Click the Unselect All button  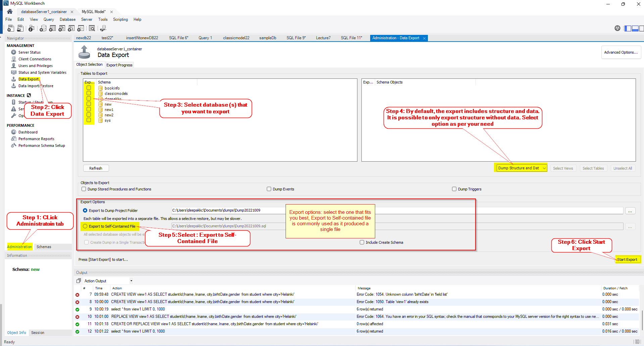click(623, 168)
